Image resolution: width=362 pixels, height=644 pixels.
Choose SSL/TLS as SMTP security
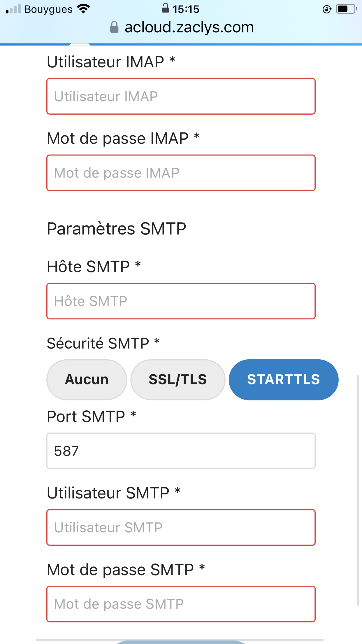pyautogui.click(x=178, y=379)
